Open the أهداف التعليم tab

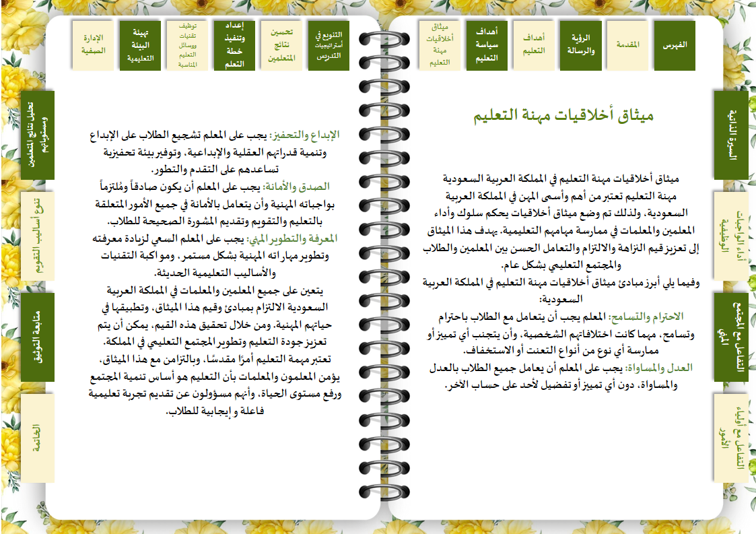coord(533,45)
